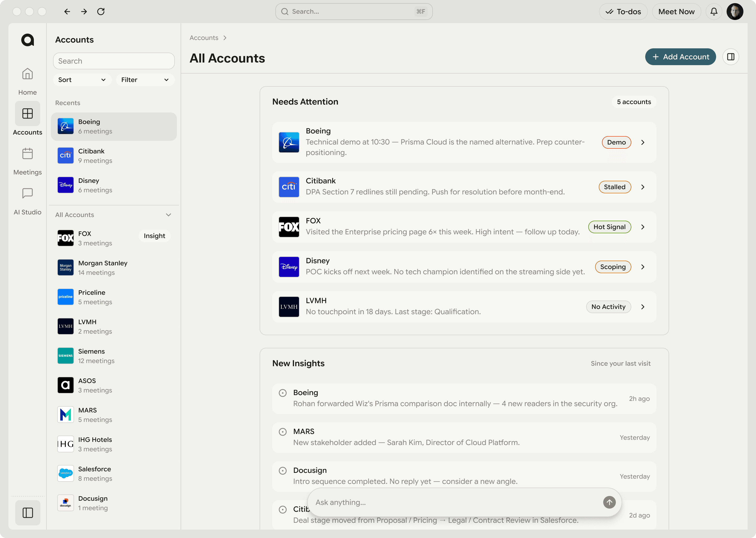Screen dimensions: 756x538
Task: Open the profile avatar menu
Action: (x=735, y=11)
